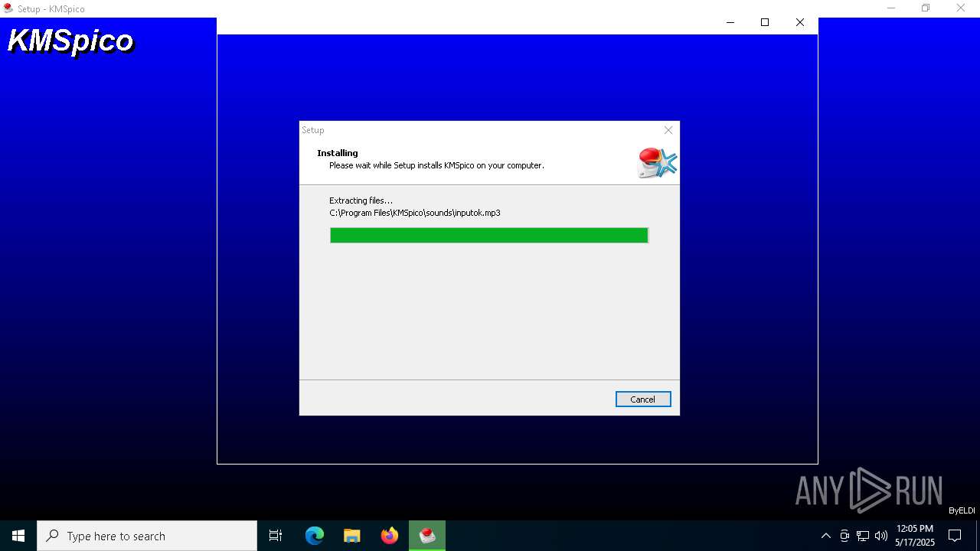Click the green installation progress bar

pos(489,235)
